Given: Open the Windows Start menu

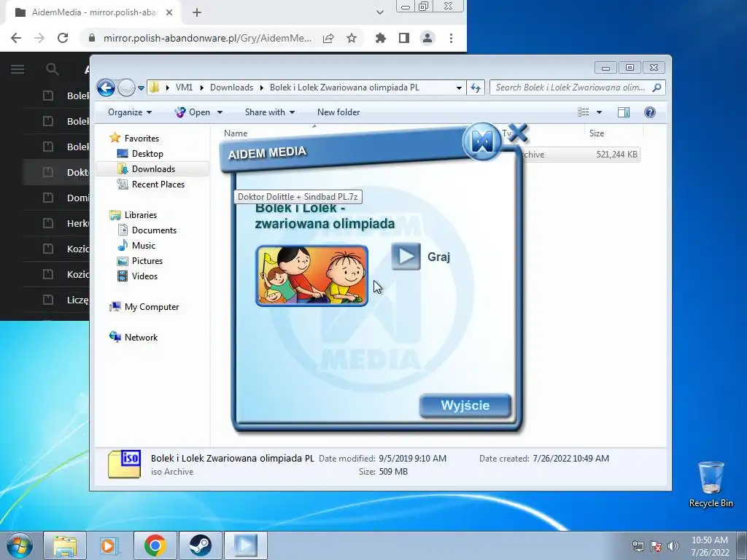Looking at the screenshot, I should [20, 545].
